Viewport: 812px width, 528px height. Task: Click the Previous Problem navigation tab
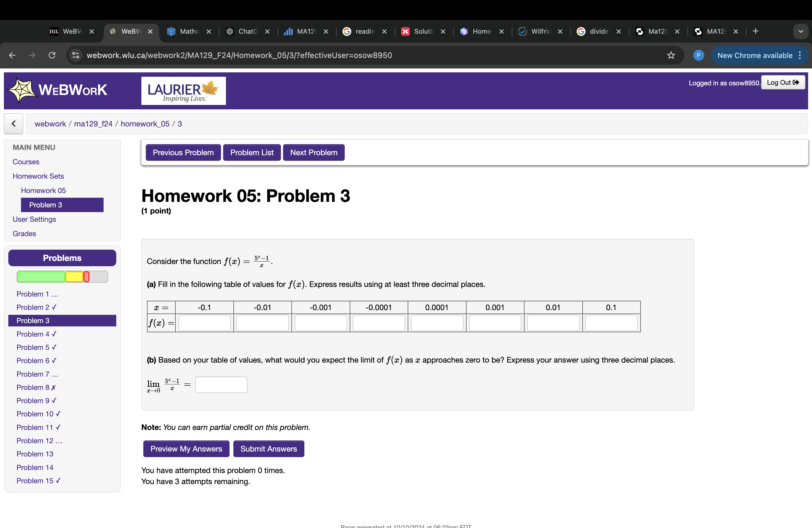(183, 153)
